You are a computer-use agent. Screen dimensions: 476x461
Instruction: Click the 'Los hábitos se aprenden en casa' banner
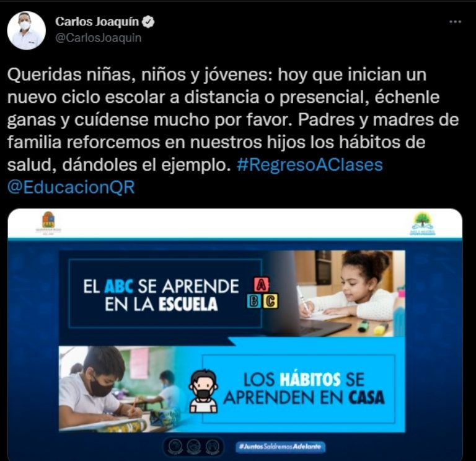(x=299, y=388)
